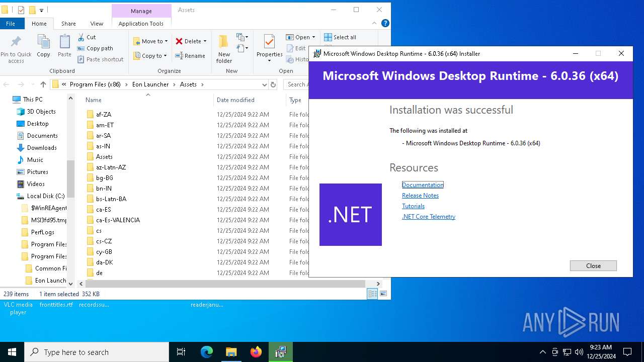Viewport: 644px width, 362px height.
Task: Open the address bar history dropdown
Action: click(x=264, y=84)
